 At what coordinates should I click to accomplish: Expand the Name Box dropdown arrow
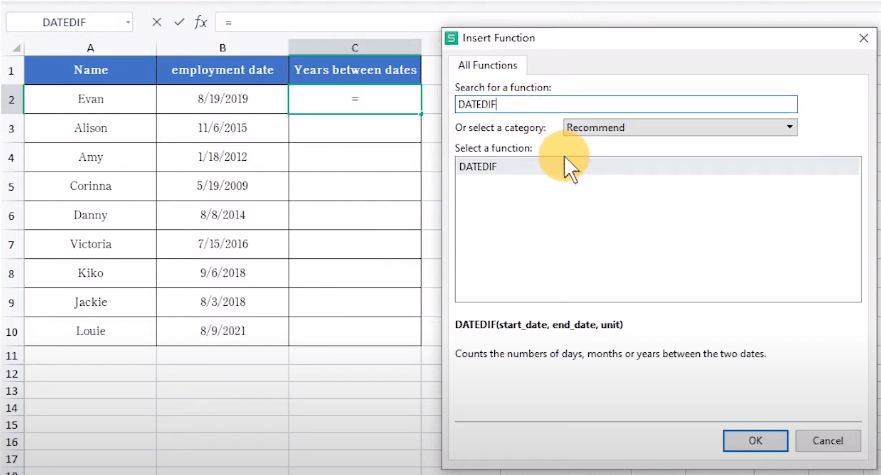(128, 22)
